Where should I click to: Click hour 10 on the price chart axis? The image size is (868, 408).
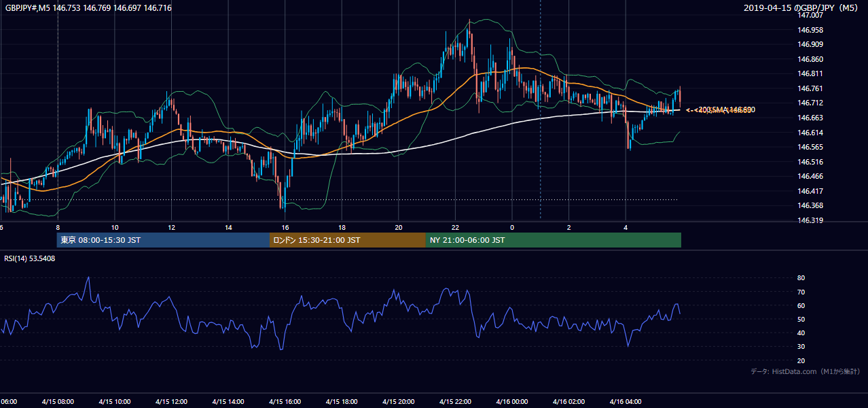115,227
